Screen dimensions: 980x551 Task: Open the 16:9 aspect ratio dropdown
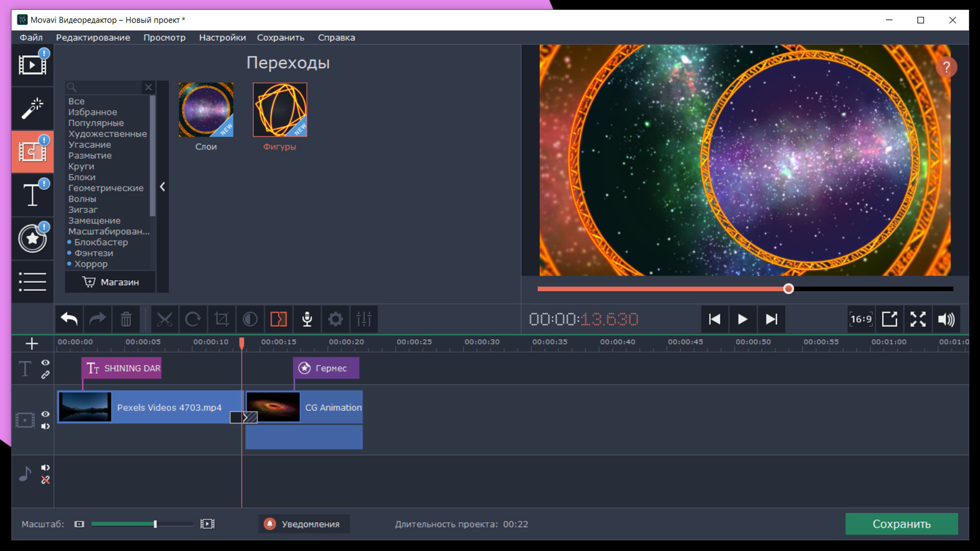pyautogui.click(x=861, y=319)
